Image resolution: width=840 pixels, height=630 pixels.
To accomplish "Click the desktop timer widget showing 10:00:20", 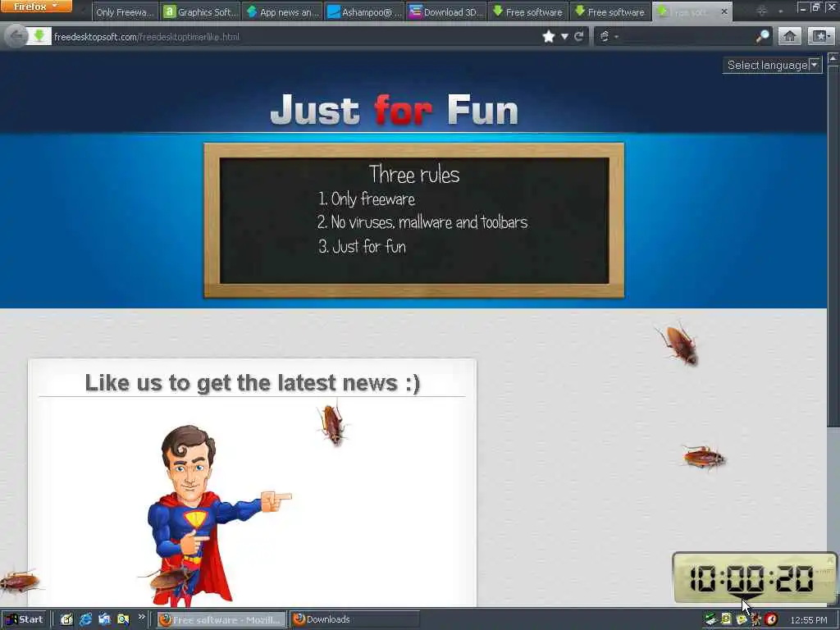I will click(755, 578).
